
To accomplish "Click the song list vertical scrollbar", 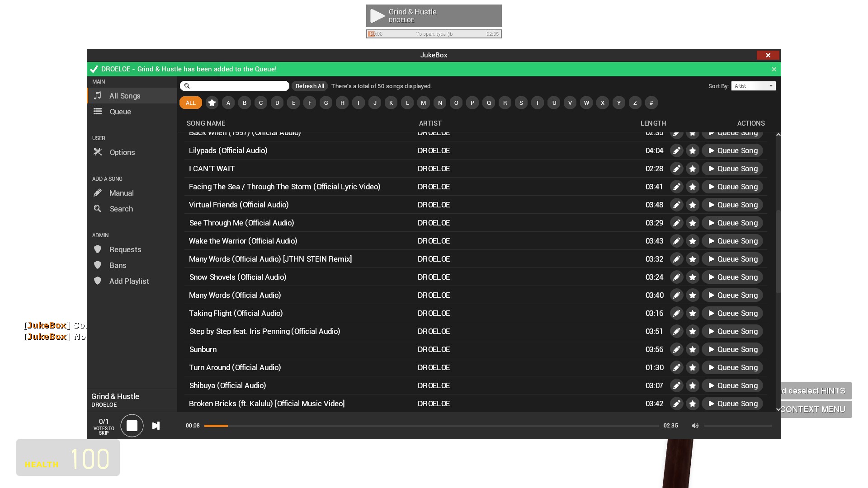I will [778, 251].
